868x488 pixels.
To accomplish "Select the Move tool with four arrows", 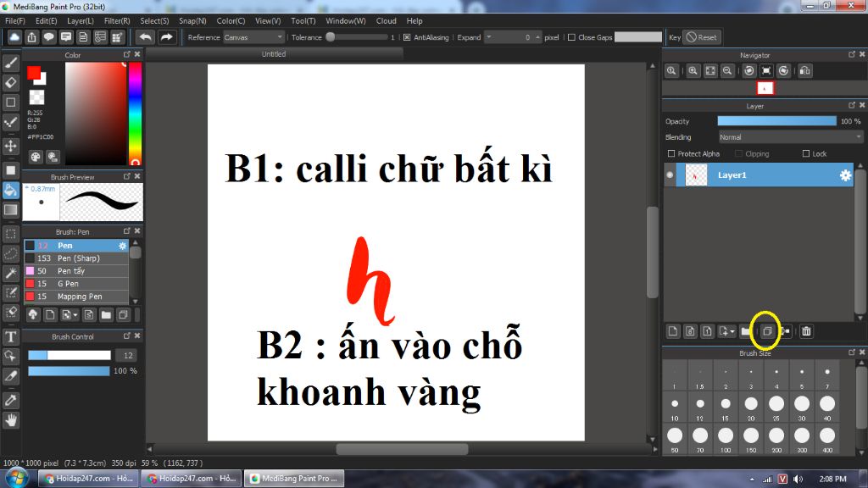I will [x=10, y=146].
